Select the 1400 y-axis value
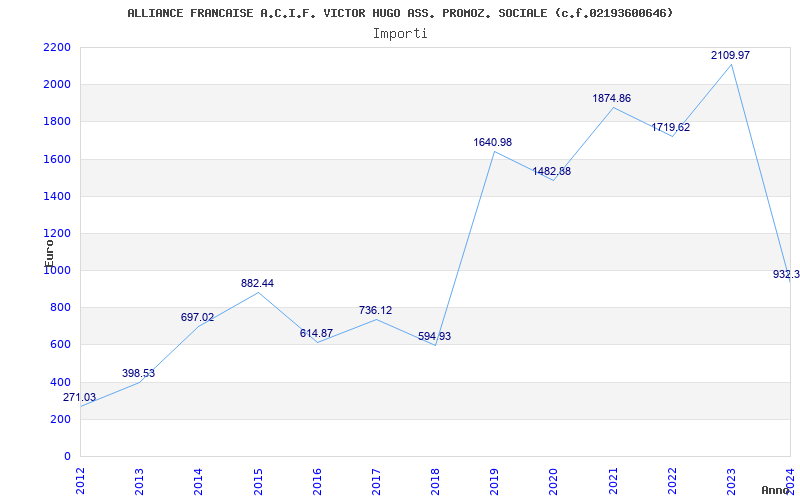Image resolution: width=800 pixels, height=500 pixels. coord(57,196)
